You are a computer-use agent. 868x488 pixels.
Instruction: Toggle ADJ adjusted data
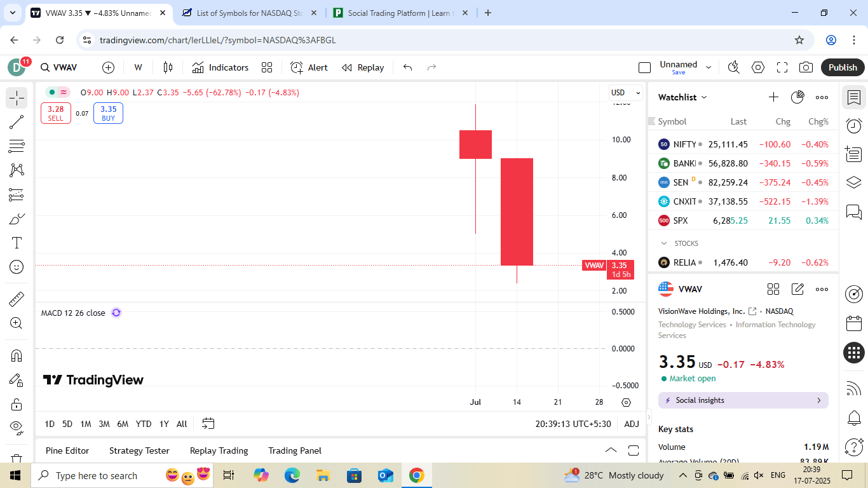tap(632, 424)
